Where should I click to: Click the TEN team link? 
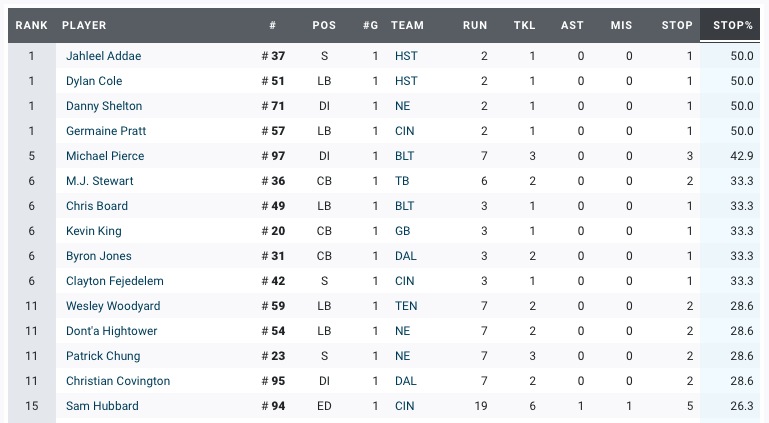click(x=406, y=306)
